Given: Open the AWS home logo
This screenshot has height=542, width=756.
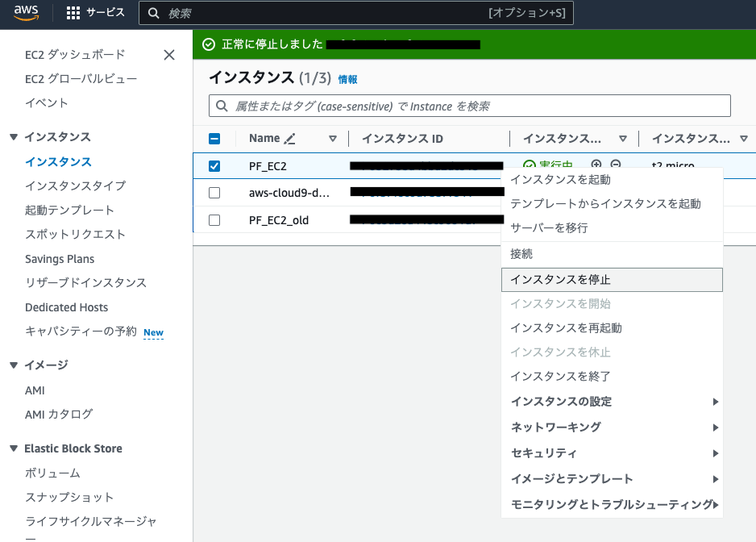Looking at the screenshot, I should pos(26,13).
